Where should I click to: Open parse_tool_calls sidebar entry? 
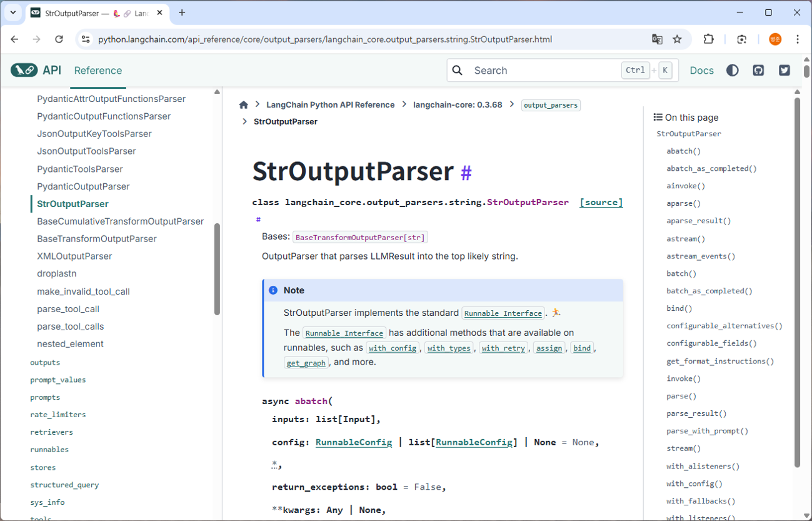point(71,326)
